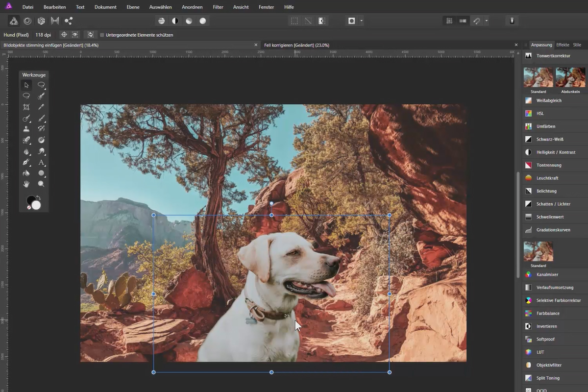Toggle Quick Mask mode
Image resolution: width=588 pixels, height=392 pixels.
[x=351, y=21]
